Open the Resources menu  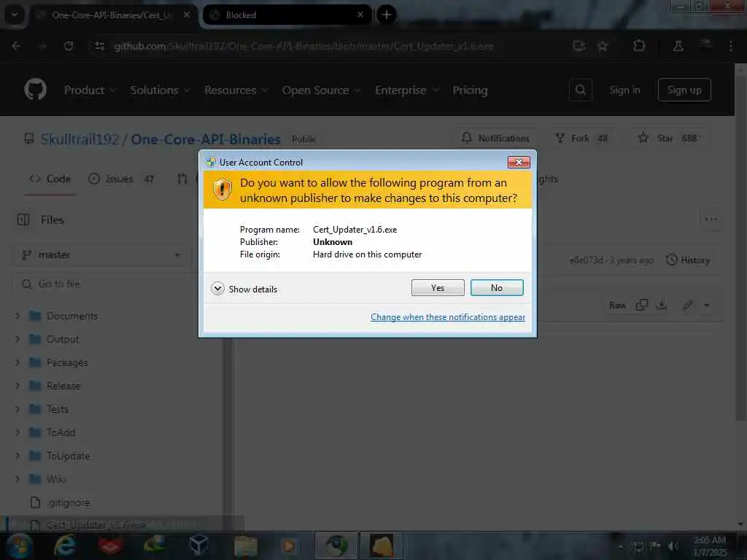coord(236,90)
